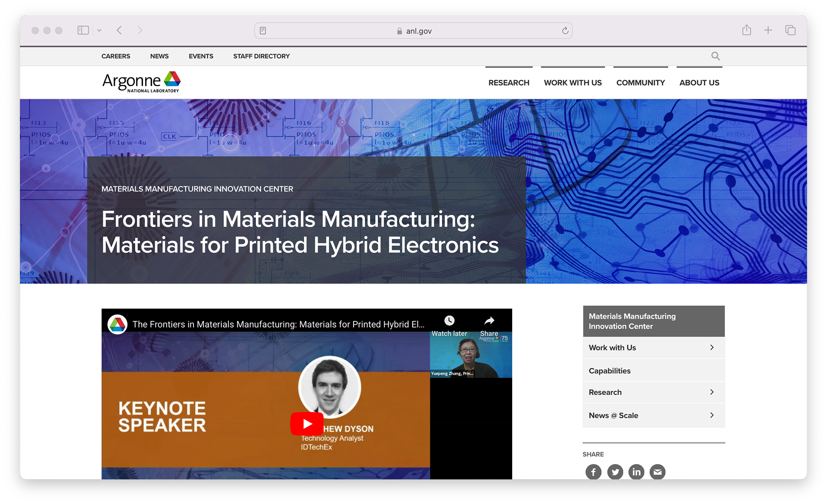This screenshot has width=827, height=504.
Task: Show the tab overview icon
Action: pyautogui.click(x=790, y=30)
